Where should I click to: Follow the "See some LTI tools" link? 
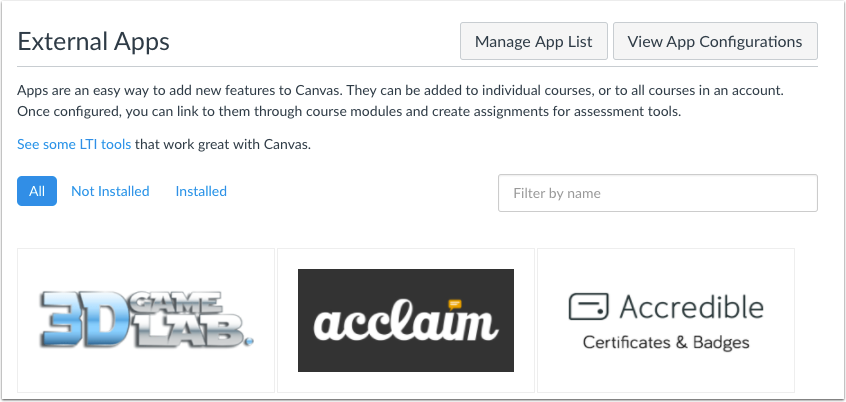74,144
